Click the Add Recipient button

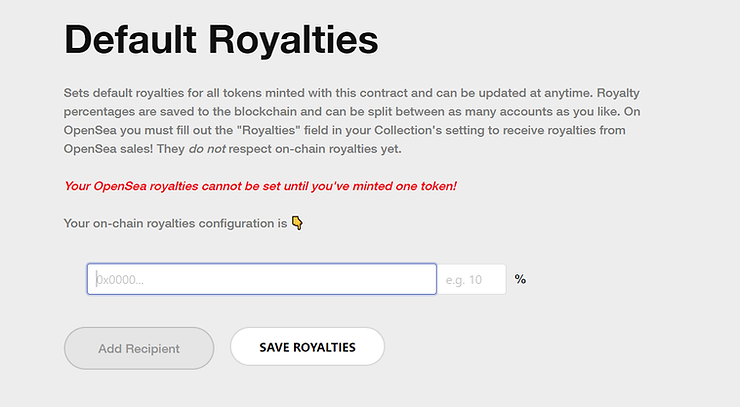pyautogui.click(x=139, y=348)
